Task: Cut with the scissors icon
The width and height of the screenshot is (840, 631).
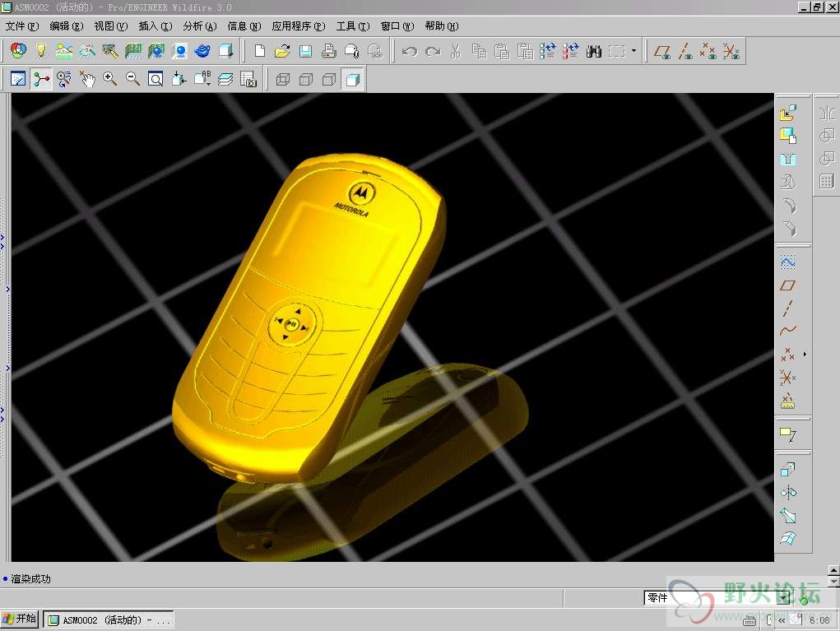Action: pos(455,52)
